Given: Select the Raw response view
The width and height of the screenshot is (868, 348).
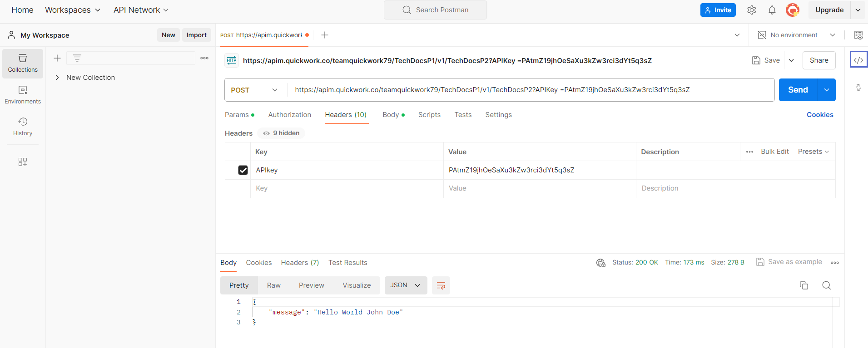Looking at the screenshot, I should [x=274, y=285].
